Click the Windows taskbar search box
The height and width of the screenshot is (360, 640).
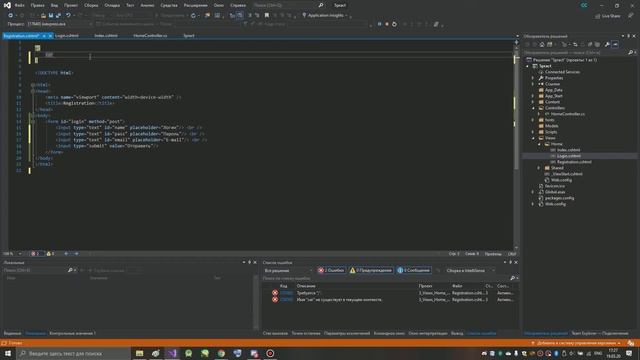click(73, 353)
